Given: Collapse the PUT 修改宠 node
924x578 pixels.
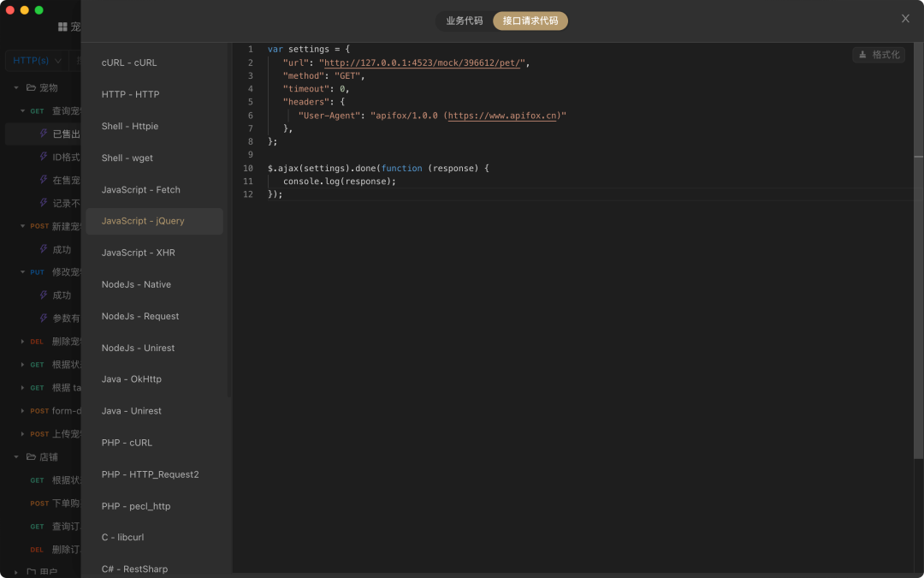Looking at the screenshot, I should (23, 272).
